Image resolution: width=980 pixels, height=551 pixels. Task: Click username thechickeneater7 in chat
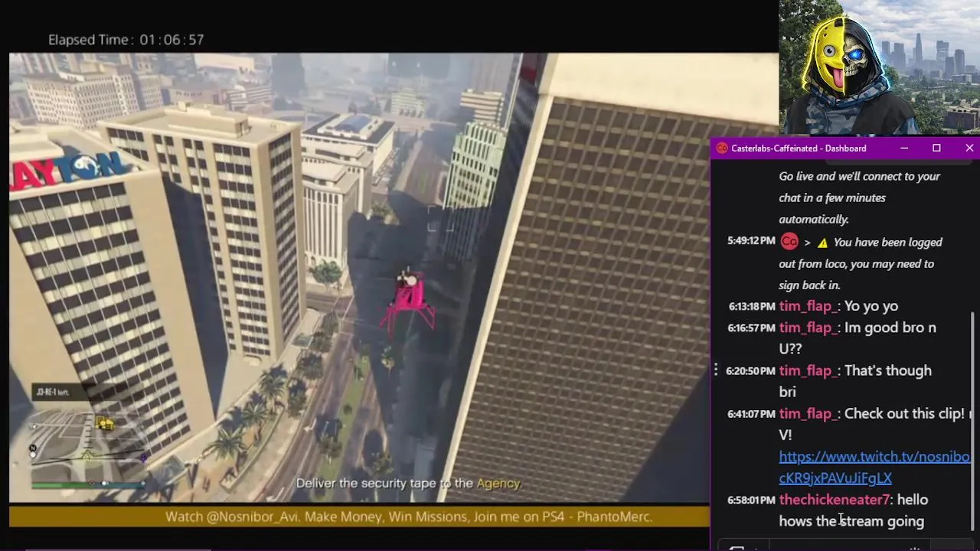click(x=835, y=500)
